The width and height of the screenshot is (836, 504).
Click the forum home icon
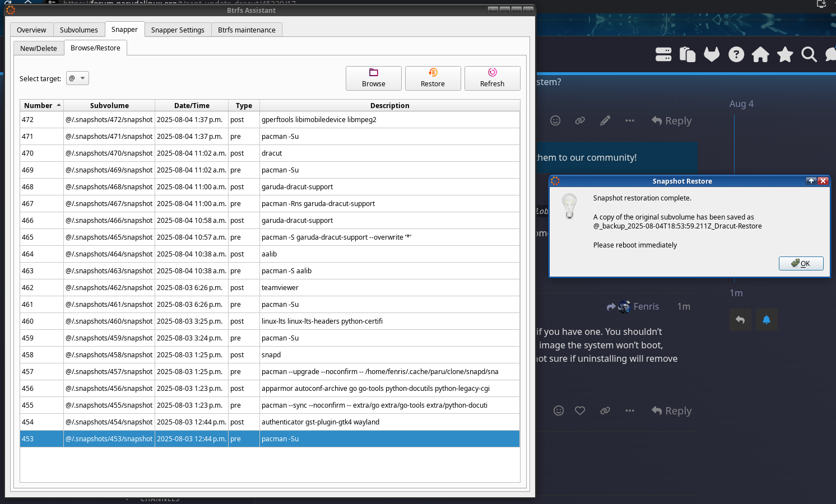click(x=760, y=54)
